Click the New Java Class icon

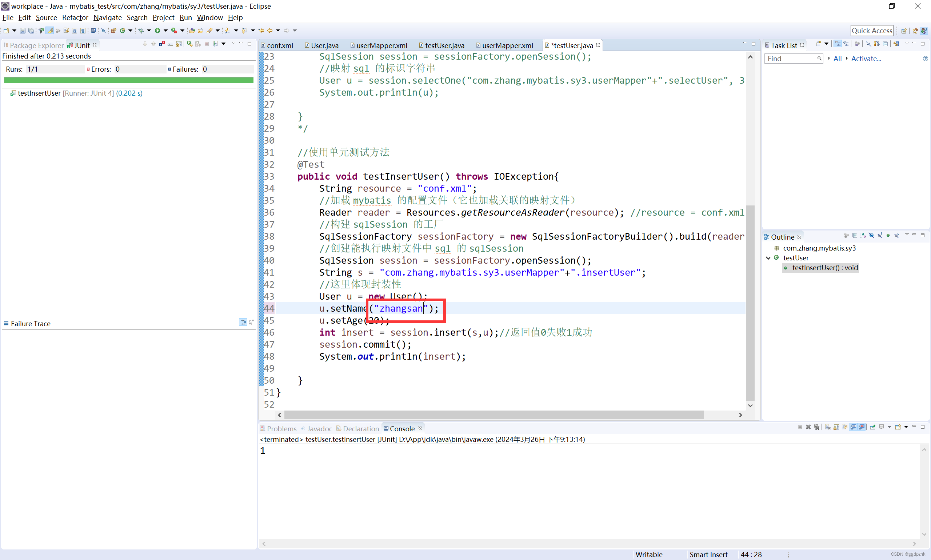click(x=122, y=31)
